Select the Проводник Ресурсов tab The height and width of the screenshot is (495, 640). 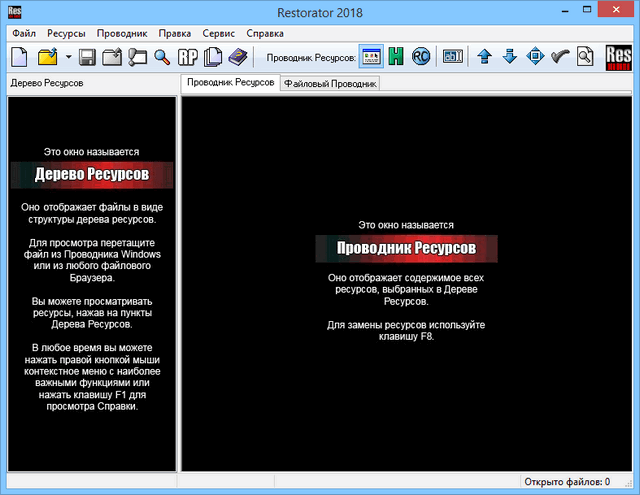[x=228, y=83]
